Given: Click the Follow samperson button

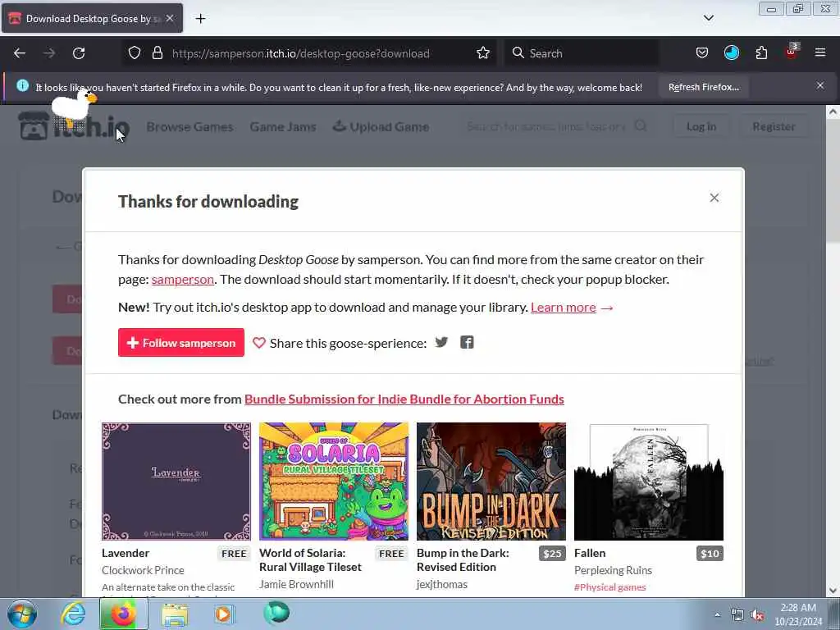Looking at the screenshot, I should [181, 342].
